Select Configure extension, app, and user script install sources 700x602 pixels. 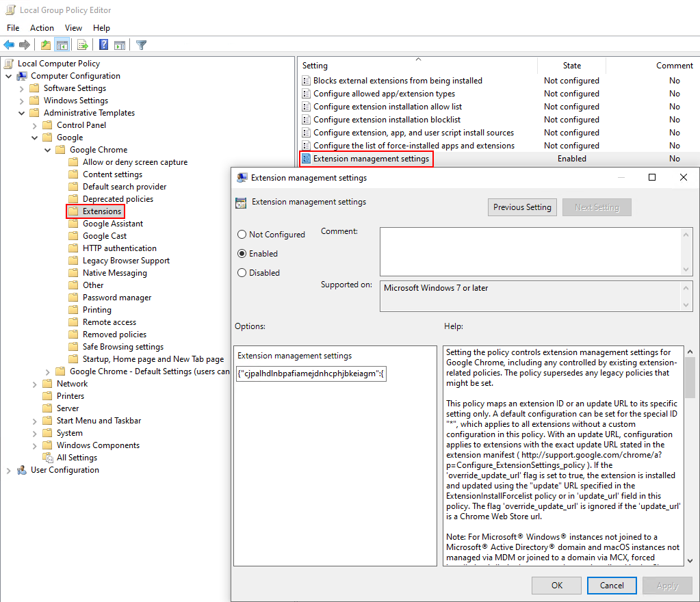(x=413, y=133)
